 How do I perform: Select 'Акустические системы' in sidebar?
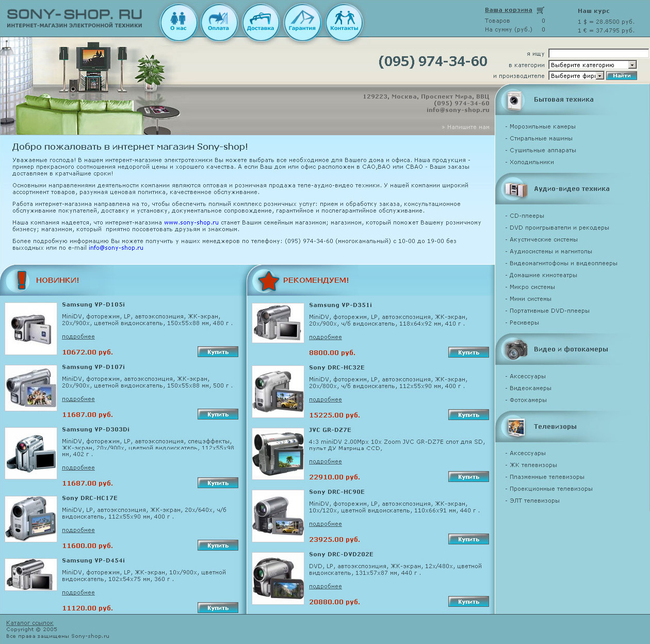point(544,239)
